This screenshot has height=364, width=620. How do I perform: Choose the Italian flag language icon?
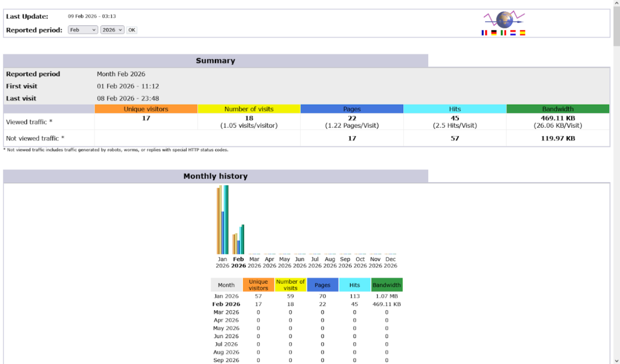click(503, 33)
